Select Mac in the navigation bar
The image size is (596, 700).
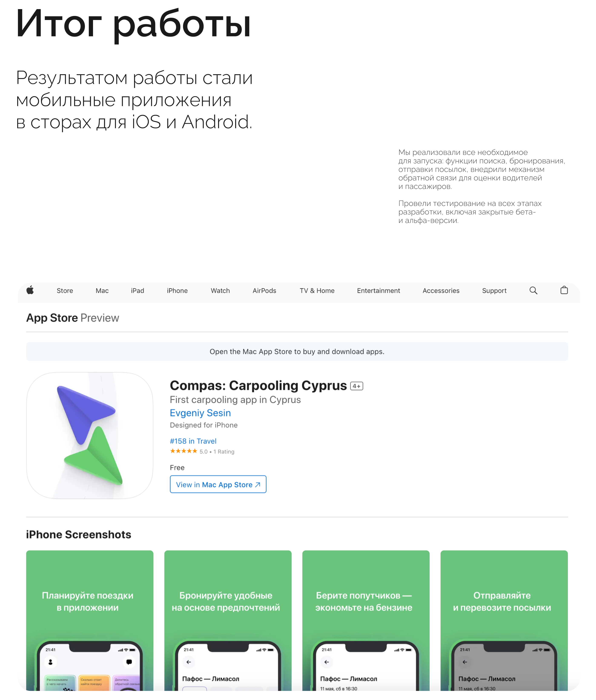[x=102, y=291]
